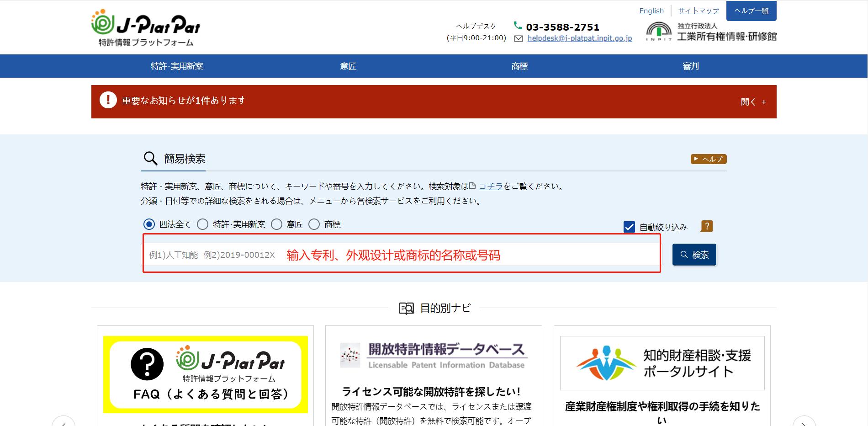Select the 意匠 radio button
This screenshot has width=868, height=426.
(x=276, y=224)
